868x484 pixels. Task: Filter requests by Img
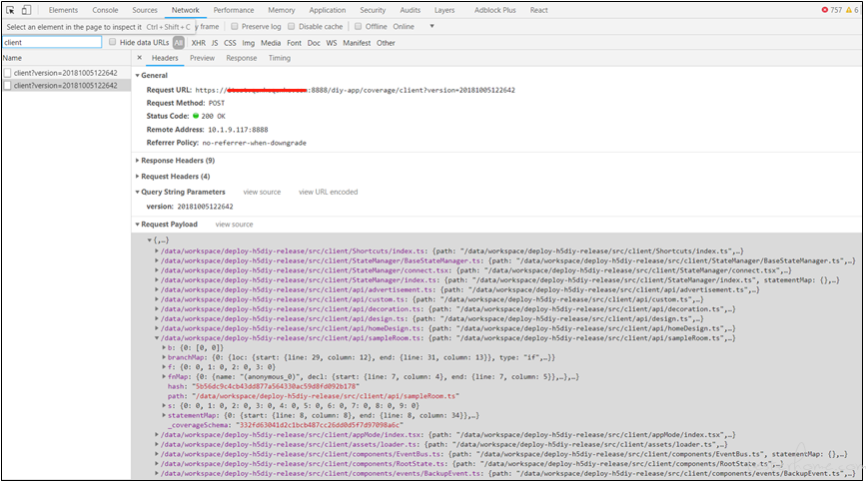pyautogui.click(x=249, y=43)
